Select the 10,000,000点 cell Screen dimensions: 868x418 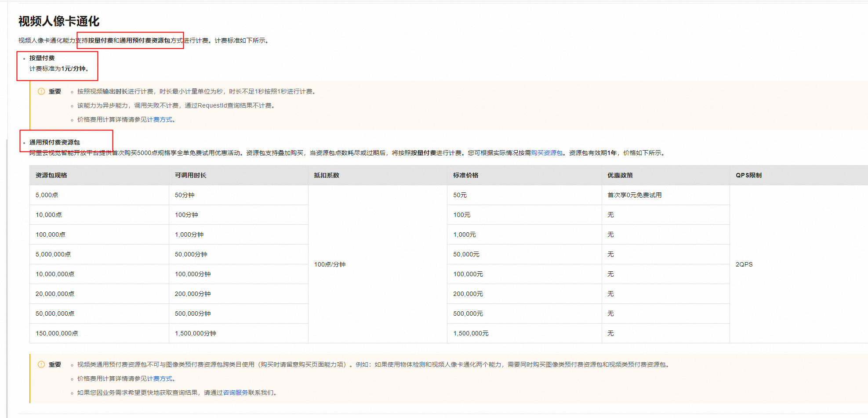99,274
